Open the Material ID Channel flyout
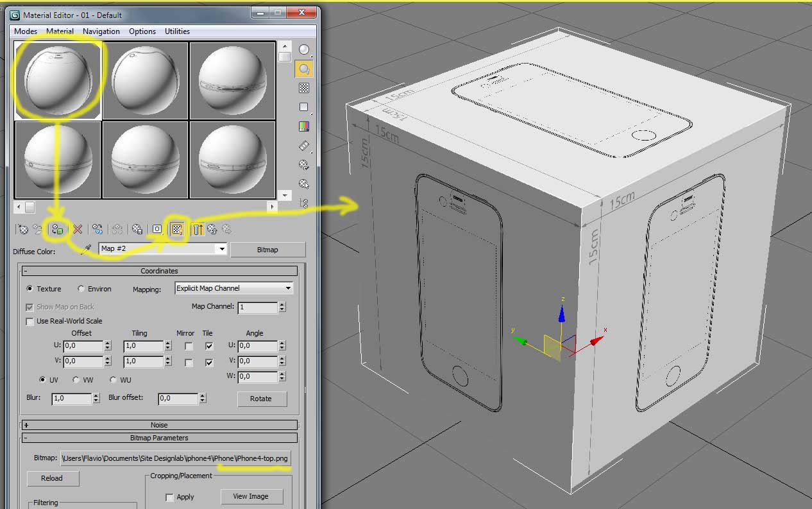 point(157,229)
